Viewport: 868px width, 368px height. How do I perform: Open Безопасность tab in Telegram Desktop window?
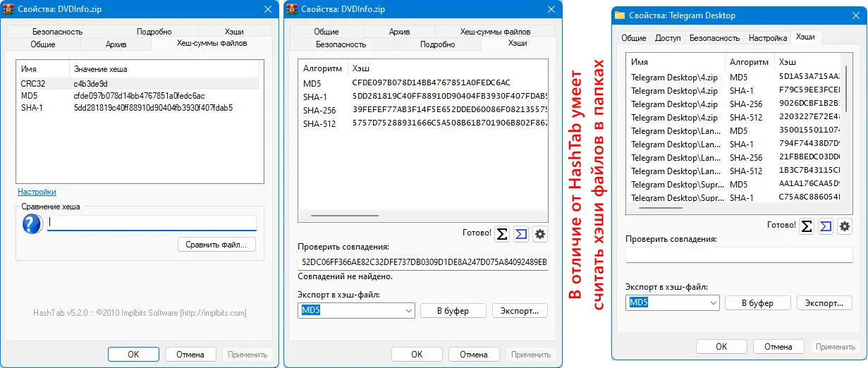tap(714, 38)
